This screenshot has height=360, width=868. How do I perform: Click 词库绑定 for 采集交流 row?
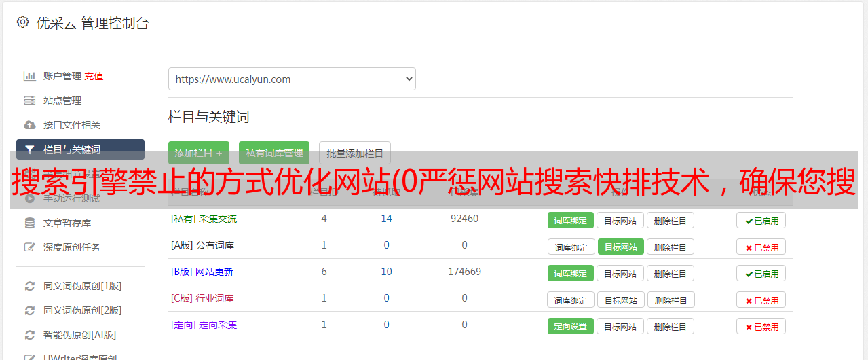[571, 220]
